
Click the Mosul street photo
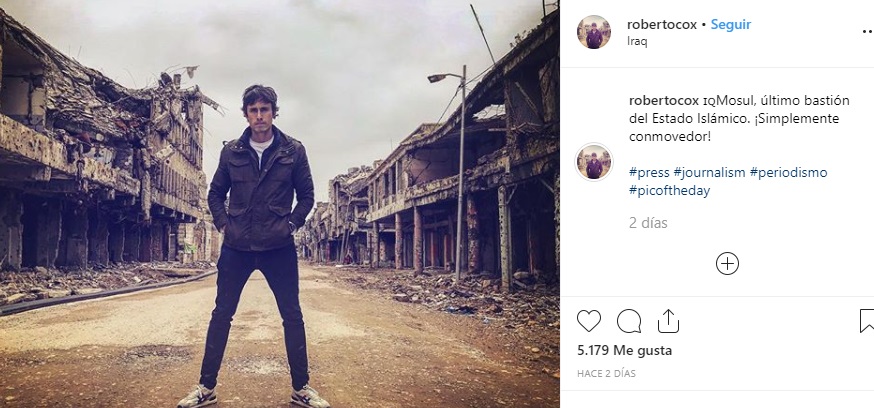click(x=280, y=204)
